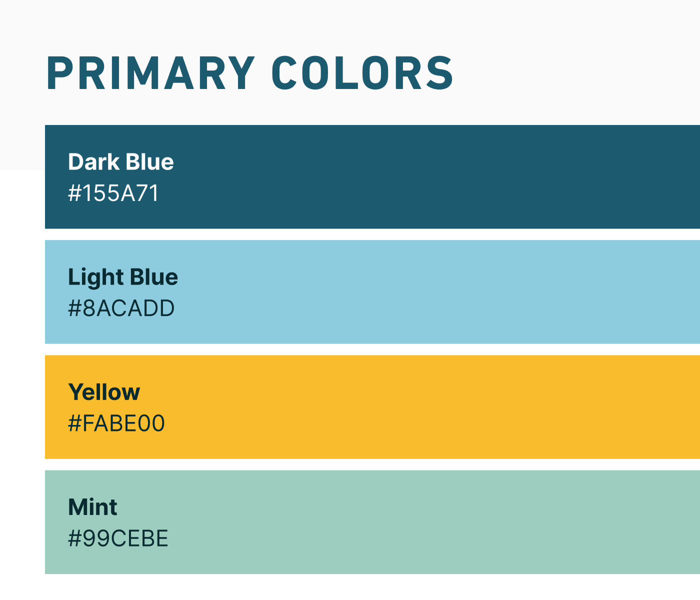Viewport: 700px width, 600px height.
Task: Click empty area of mint band
Action: click(x=425, y=522)
